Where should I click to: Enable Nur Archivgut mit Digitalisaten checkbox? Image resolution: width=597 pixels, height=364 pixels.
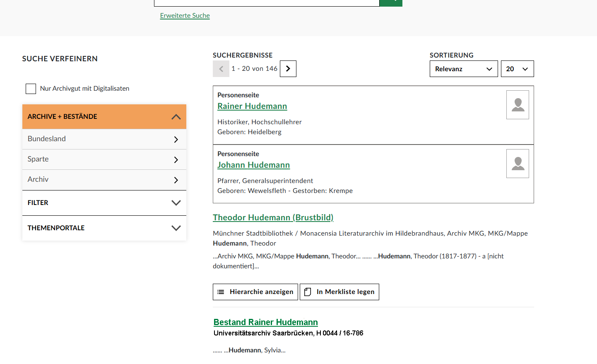(x=31, y=89)
